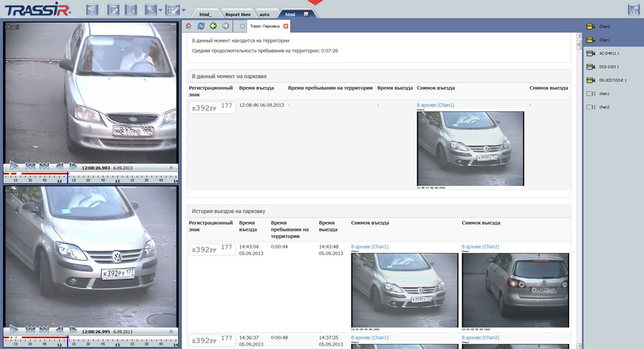The image size is (644, 349).
Task: Jump to previous fragment in bottom player
Action: (x=30, y=330)
